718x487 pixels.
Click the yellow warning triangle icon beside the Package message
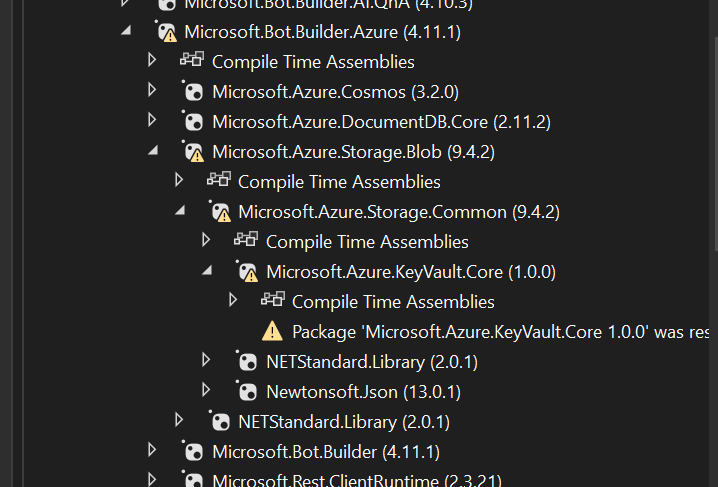(x=272, y=331)
